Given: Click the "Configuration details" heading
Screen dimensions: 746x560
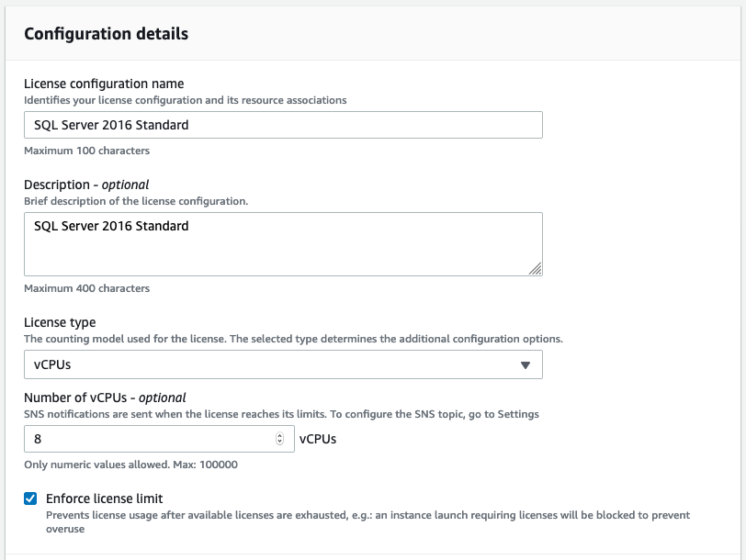Looking at the screenshot, I should coord(106,34).
